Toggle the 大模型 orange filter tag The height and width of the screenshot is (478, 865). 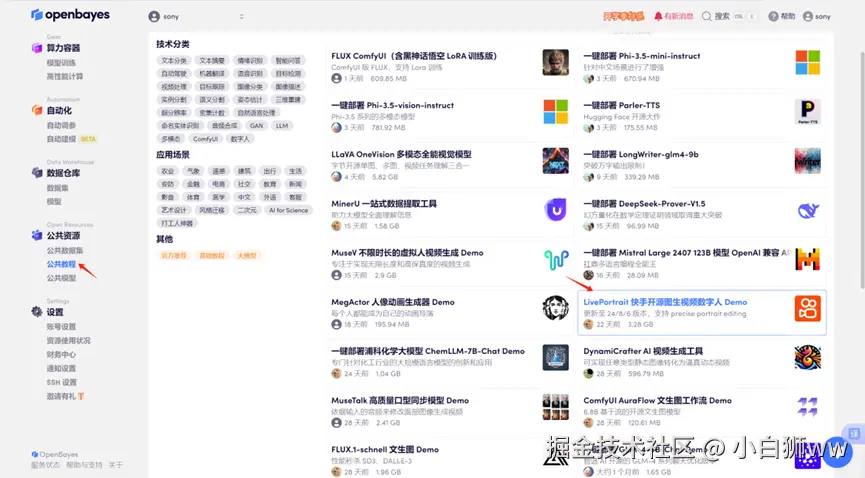[247, 256]
